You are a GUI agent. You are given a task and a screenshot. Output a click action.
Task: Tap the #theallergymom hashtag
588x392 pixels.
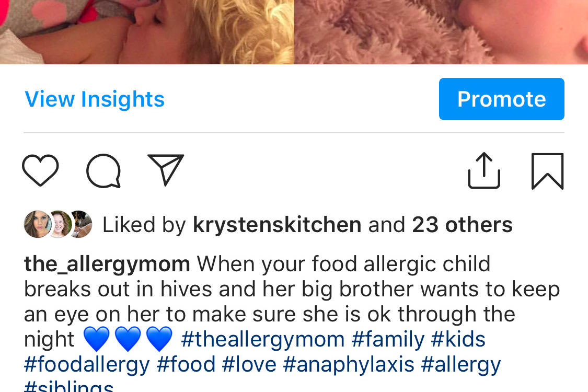[262, 339]
